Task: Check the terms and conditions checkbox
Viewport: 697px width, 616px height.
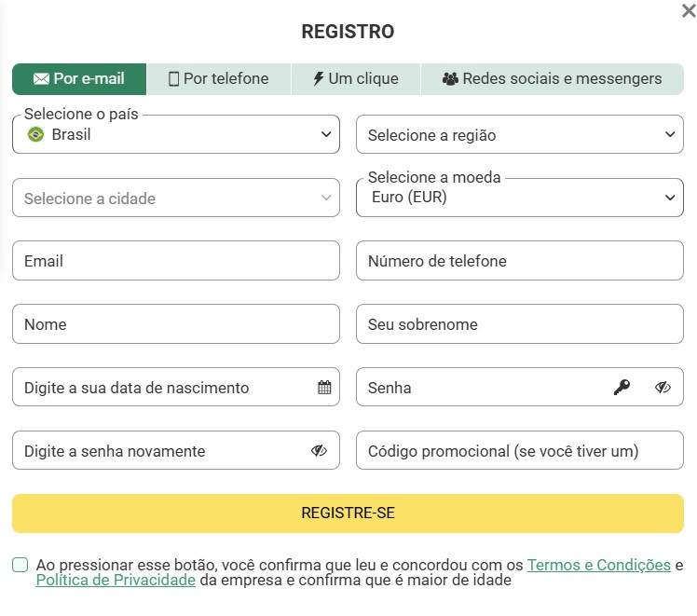Action: 20,565
